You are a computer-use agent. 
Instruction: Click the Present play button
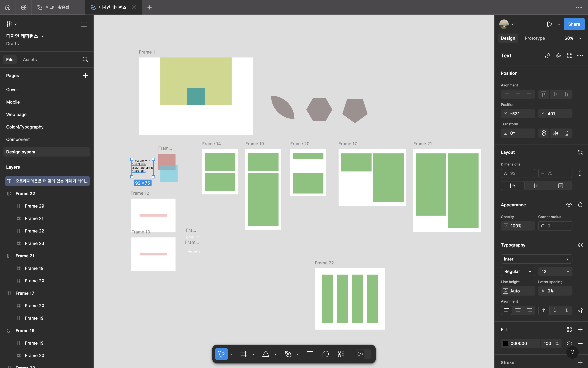point(549,24)
